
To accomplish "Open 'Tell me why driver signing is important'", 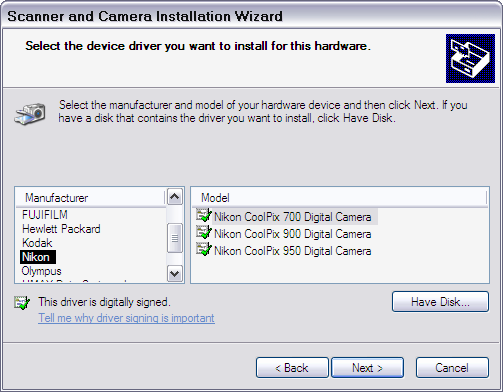I will click(126, 318).
